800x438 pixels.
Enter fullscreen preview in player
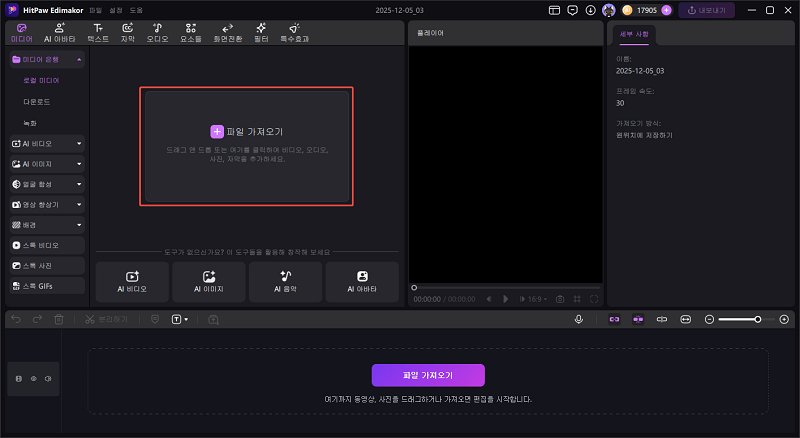coord(594,299)
